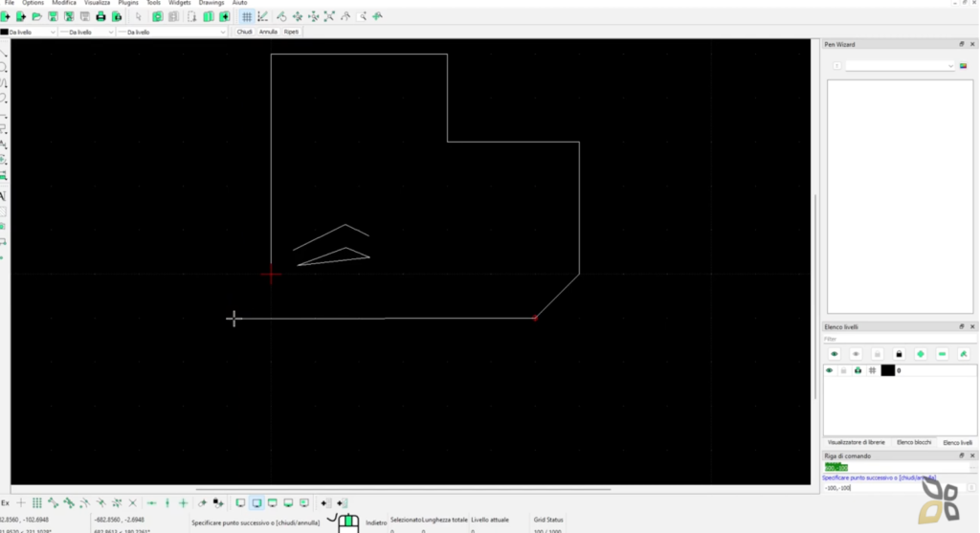Screen dimensions: 980x533
Task: Click the Redraw icon
Action: coord(282,16)
